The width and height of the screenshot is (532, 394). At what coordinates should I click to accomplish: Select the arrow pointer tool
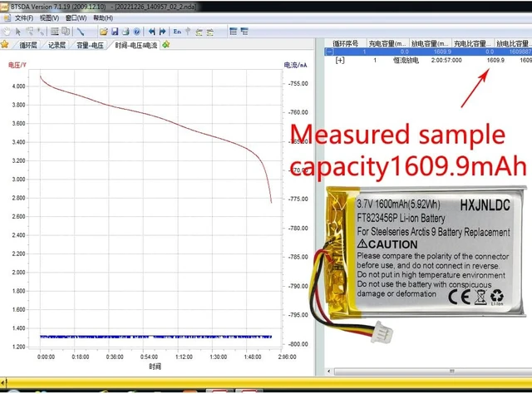coord(18,32)
